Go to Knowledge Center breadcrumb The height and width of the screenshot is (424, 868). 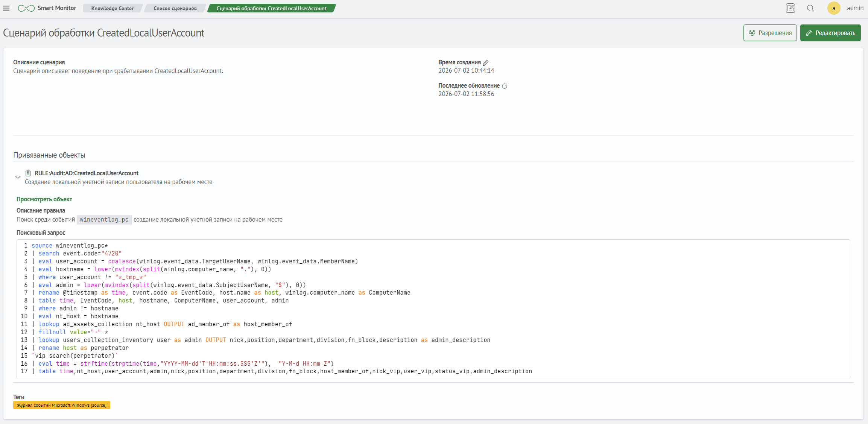point(112,8)
